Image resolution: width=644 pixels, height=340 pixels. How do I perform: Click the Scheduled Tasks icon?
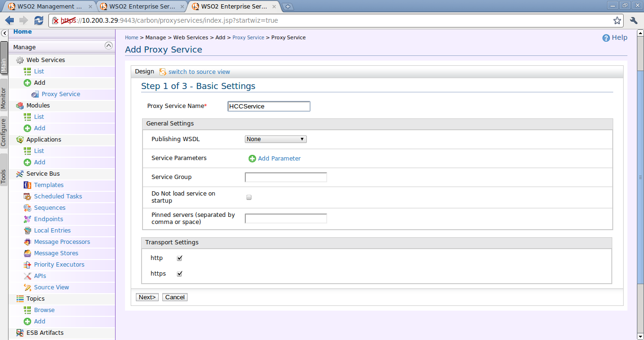[28, 196]
